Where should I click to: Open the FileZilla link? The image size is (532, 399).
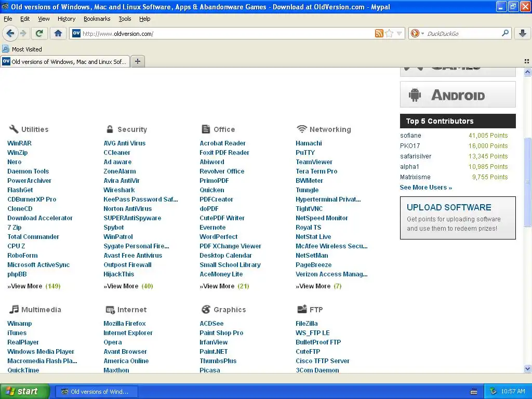307,323
